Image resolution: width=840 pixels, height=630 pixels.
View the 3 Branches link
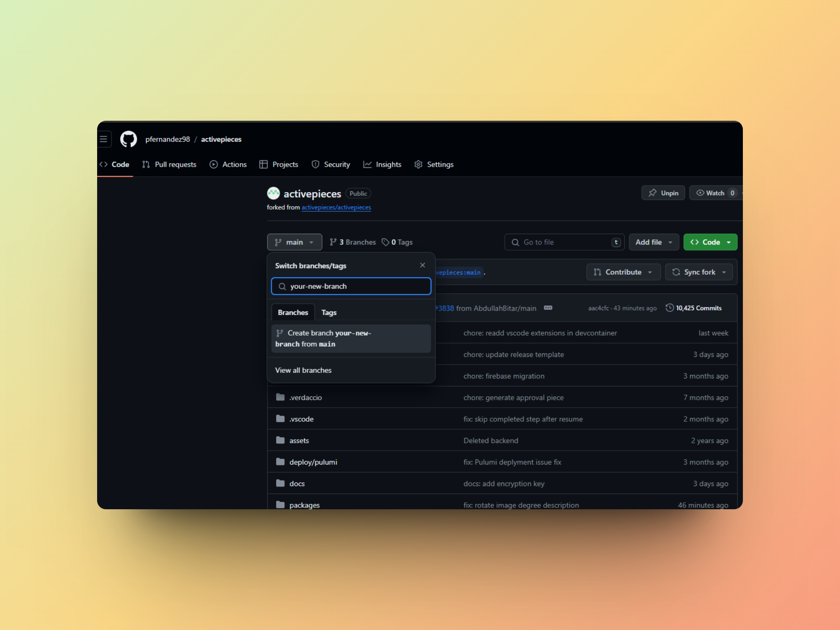[x=353, y=242]
